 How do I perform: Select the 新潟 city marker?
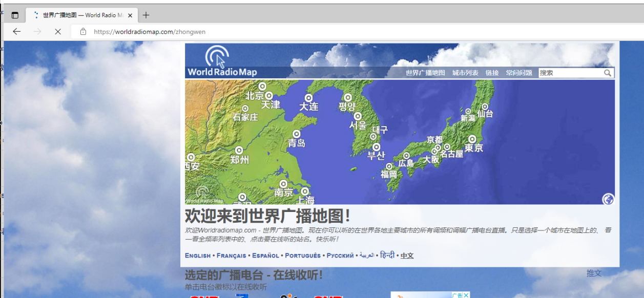pyautogui.click(x=468, y=111)
